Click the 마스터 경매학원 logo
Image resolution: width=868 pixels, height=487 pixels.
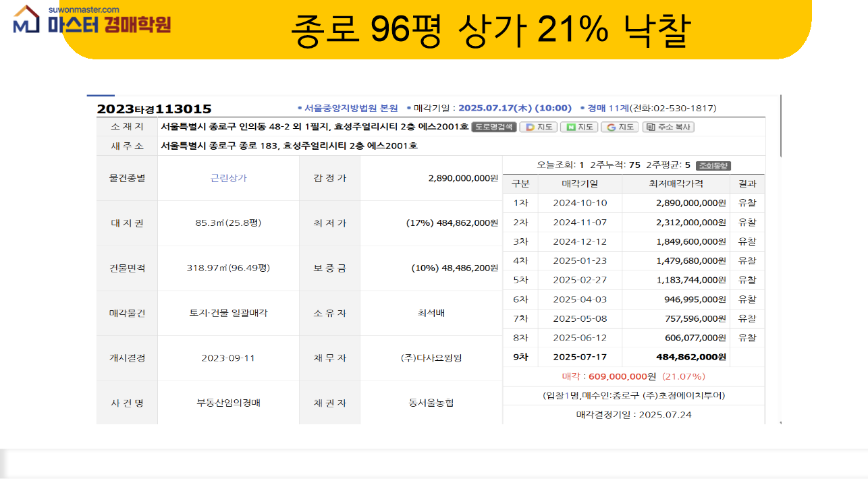[x=92, y=20]
